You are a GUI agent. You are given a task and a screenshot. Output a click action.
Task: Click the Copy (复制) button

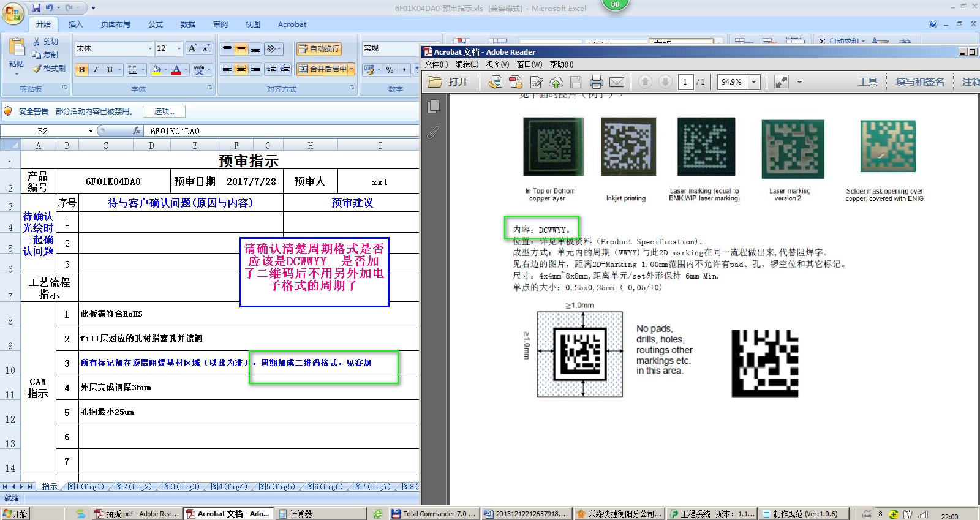pyautogui.click(x=46, y=55)
